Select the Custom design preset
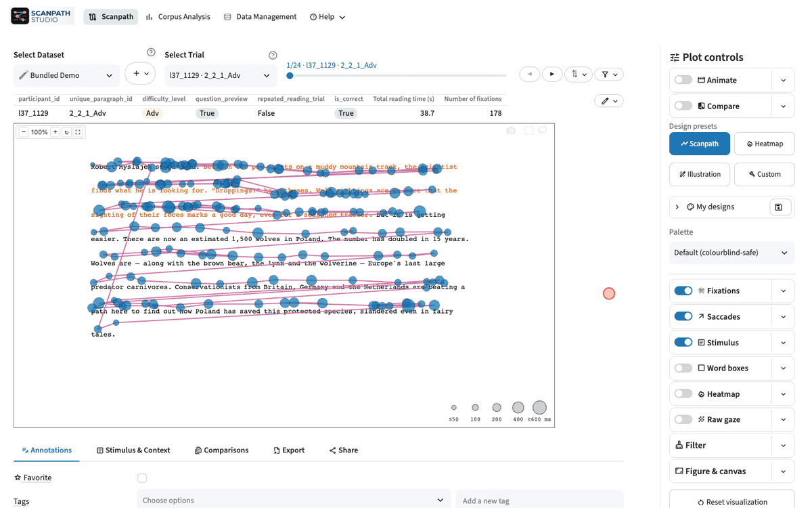812x508 pixels. coord(765,174)
